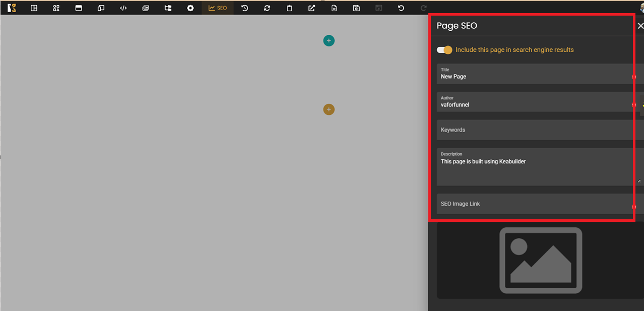Focus the Keywords input field

pos(534,130)
